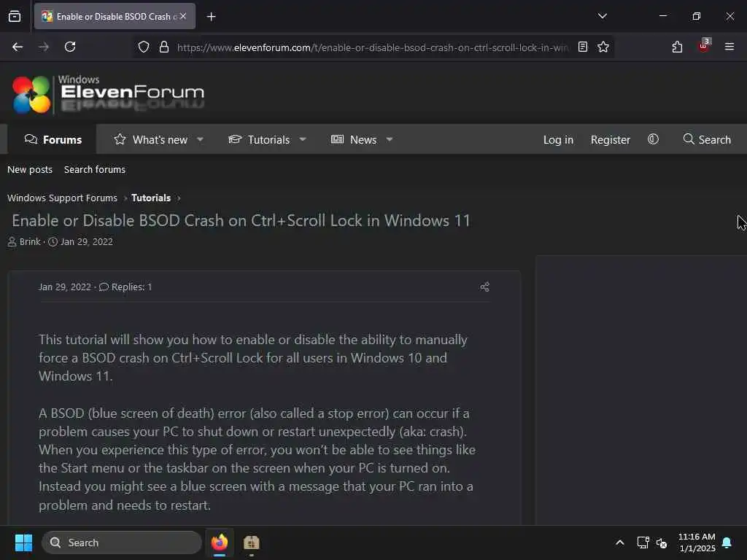Open the notification bell icon
747x560 pixels.
coord(727,542)
